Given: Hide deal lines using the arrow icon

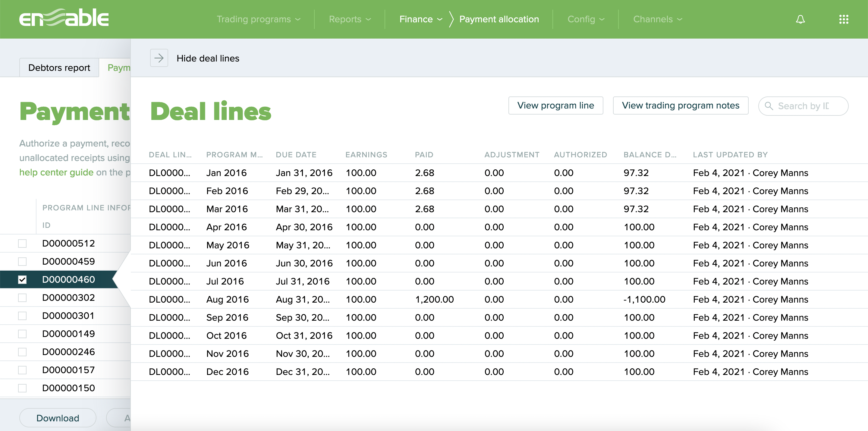Looking at the screenshot, I should [x=159, y=58].
